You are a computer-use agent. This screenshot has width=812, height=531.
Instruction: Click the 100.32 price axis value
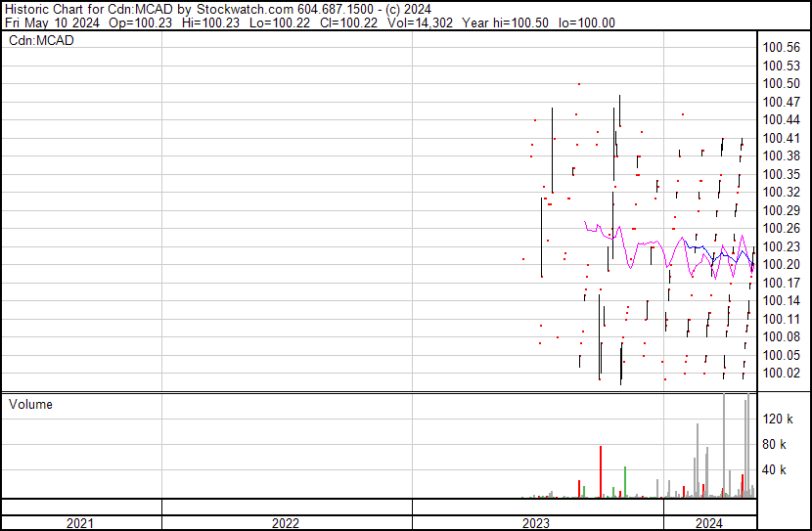click(782, 192)
